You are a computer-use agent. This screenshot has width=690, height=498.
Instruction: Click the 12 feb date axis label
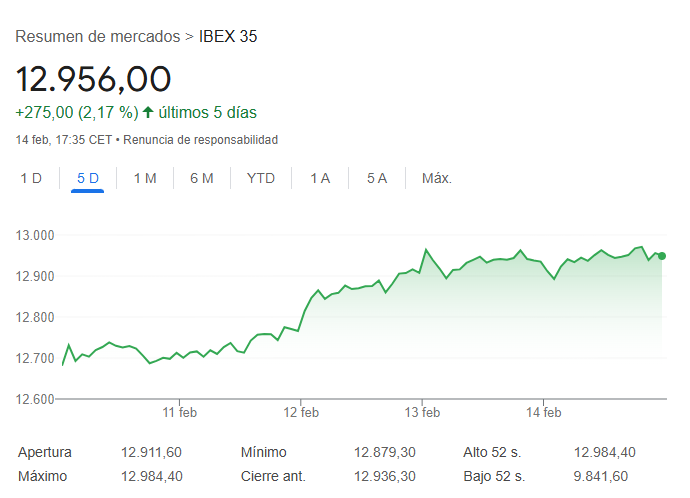pyautogui.click(x=301, y=412)
